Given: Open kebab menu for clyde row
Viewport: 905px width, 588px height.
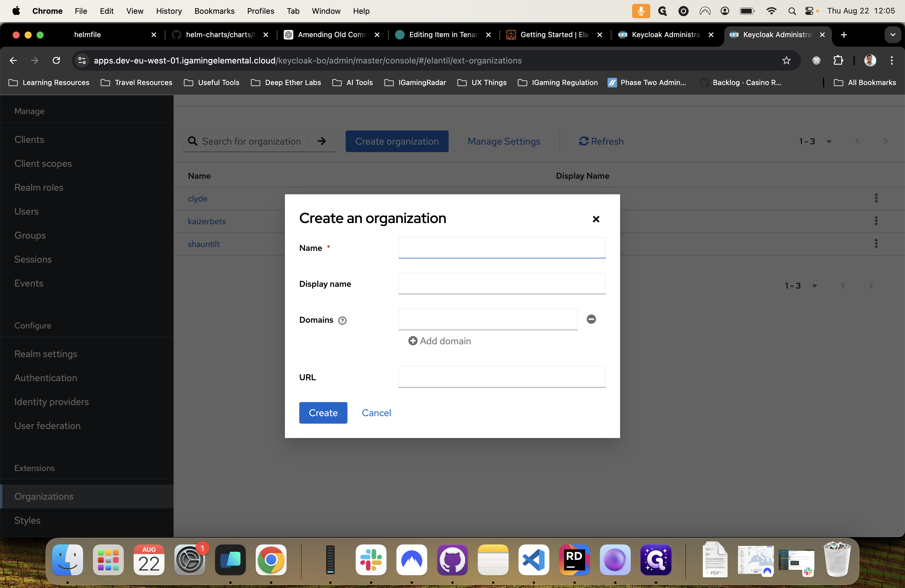Looking at the screenshot, I should click(x=876, y=198).
